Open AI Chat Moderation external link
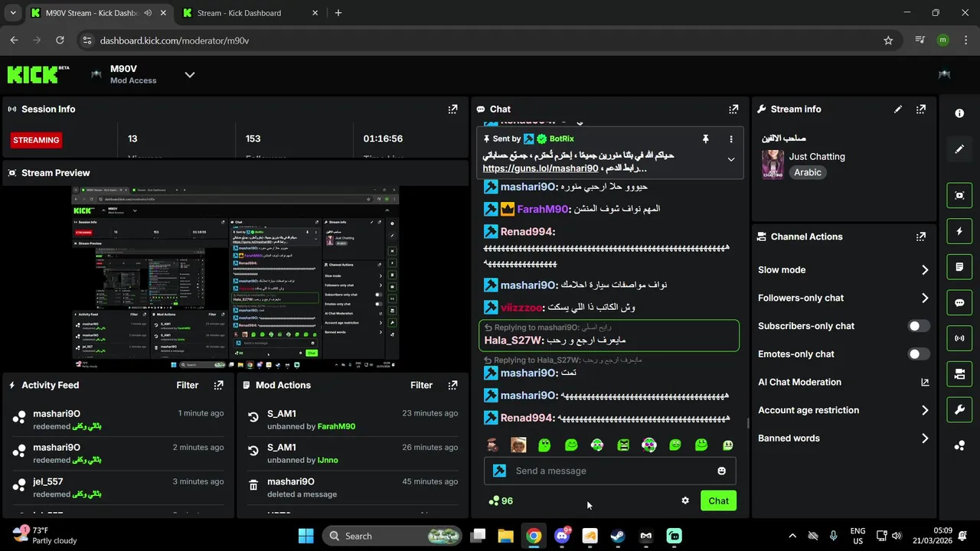 (925, 382)
